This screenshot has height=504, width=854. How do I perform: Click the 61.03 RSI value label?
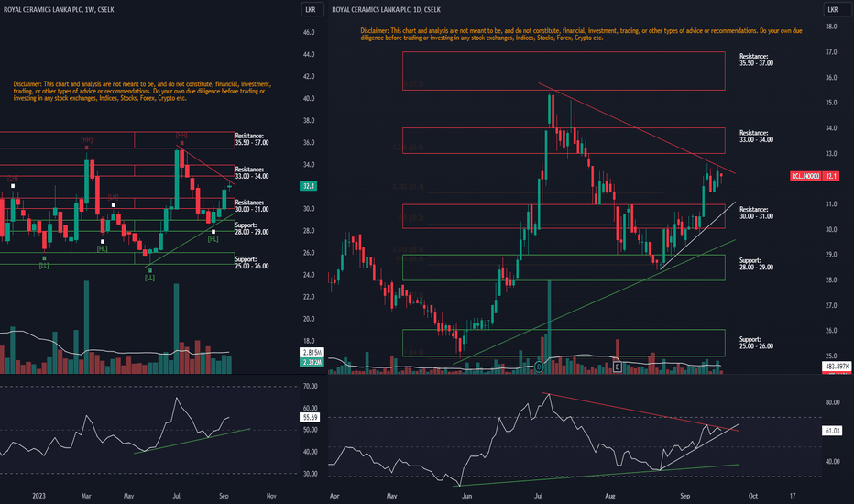(x=832, y=431)
